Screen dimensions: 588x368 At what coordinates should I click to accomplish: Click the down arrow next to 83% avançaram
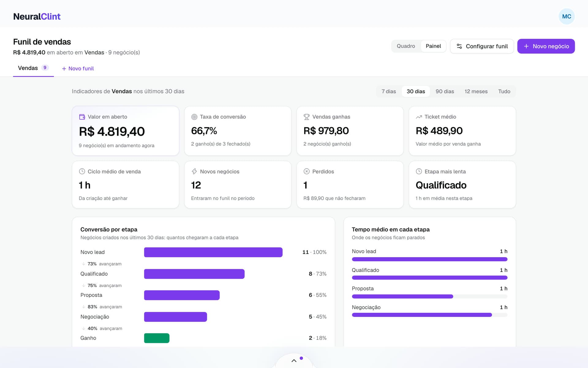coord(83,307)
